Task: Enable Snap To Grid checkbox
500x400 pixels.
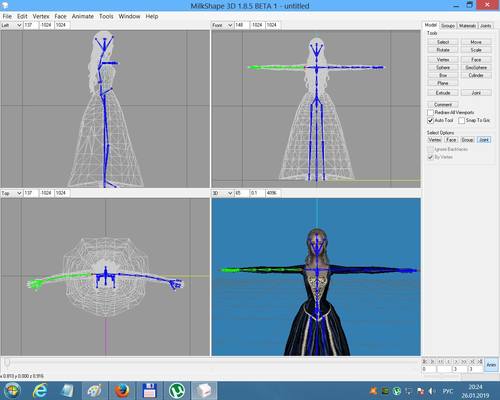Action: tap(461, 120)
